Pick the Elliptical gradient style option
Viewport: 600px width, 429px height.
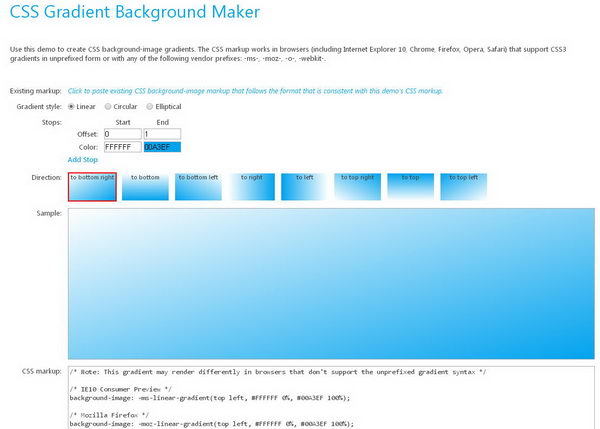click(x=150, y=107)
